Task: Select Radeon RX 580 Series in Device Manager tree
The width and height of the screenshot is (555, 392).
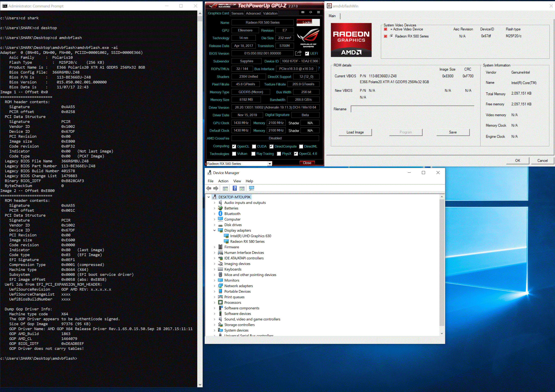Action: 247,242
